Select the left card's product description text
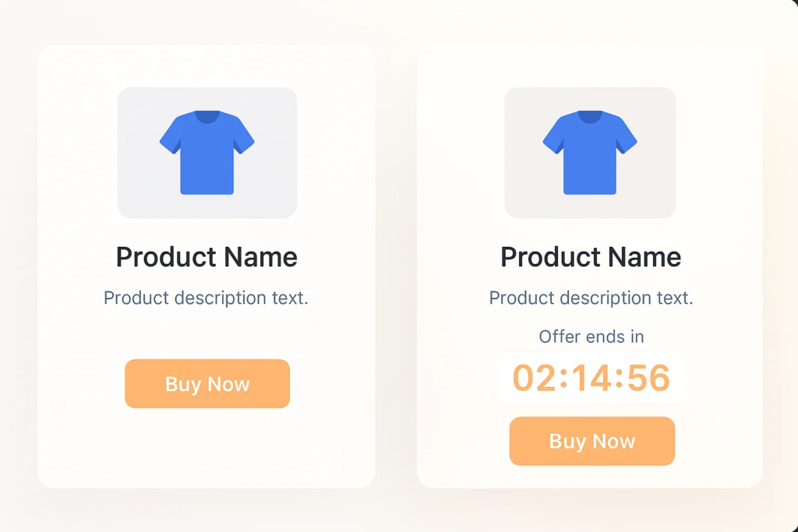 coord(206,298)
